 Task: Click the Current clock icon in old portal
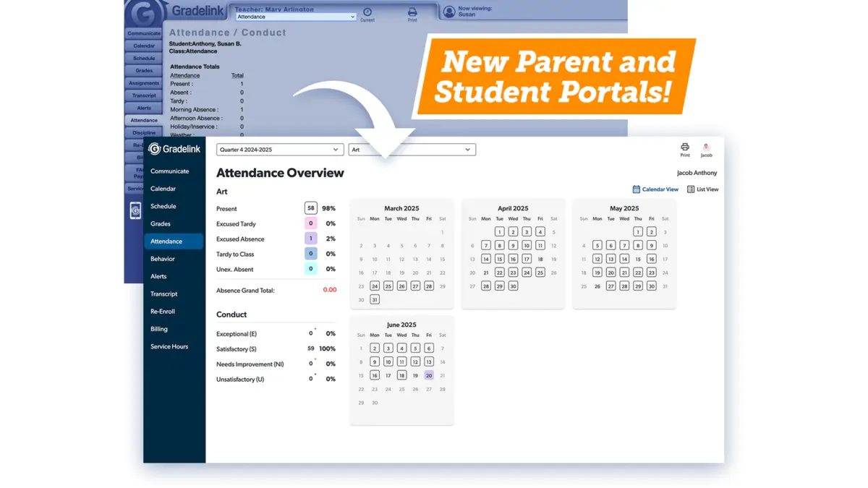(x=367, y=12)
